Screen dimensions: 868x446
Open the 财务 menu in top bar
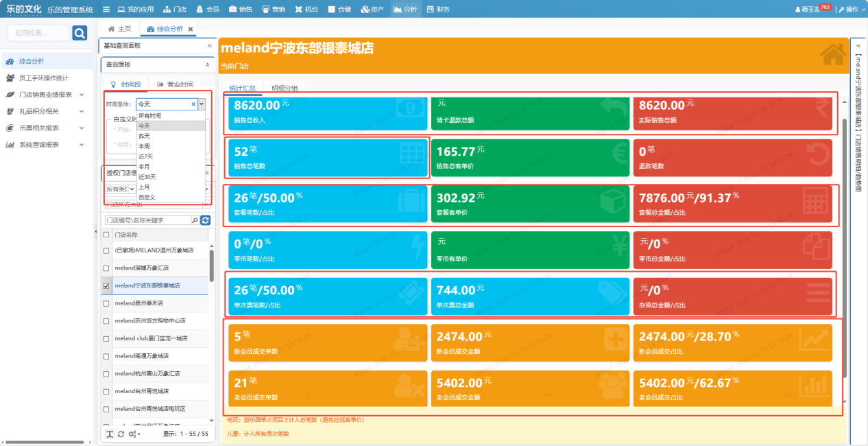(x=438, y=10)
